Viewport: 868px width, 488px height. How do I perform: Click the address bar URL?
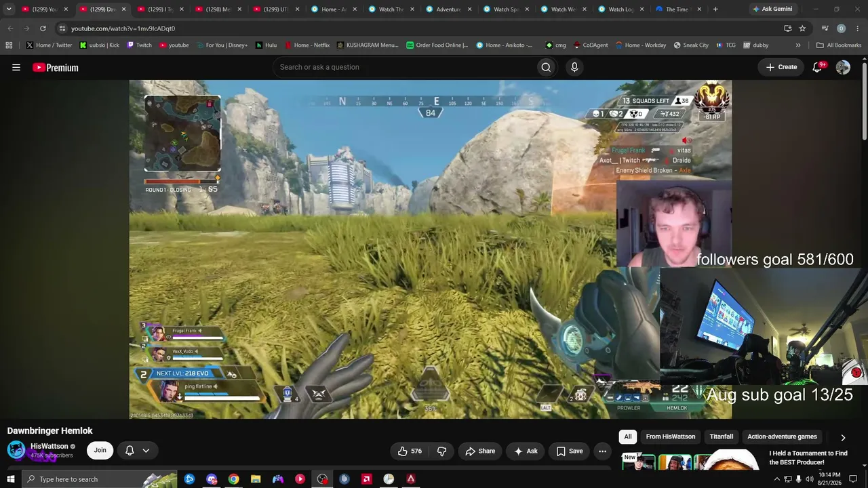123,28
